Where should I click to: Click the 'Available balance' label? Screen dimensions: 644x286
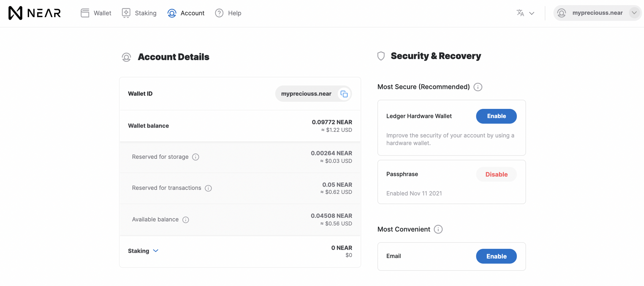point(155,219)
